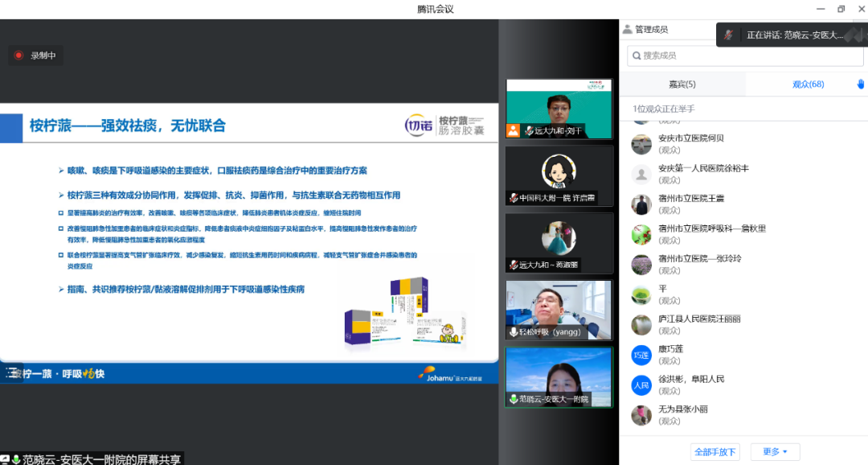Switch to the 观众(68) tab
Screen dimensions: 868x465
click(807, 84)
